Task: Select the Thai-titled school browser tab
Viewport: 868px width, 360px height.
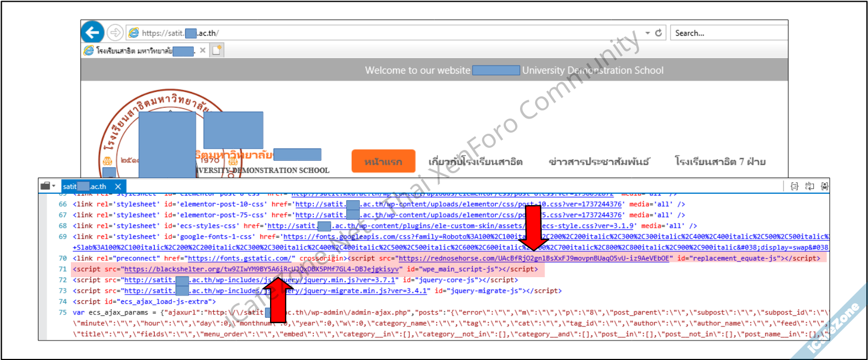Action: pyautogui.click(x=138, y=50)
